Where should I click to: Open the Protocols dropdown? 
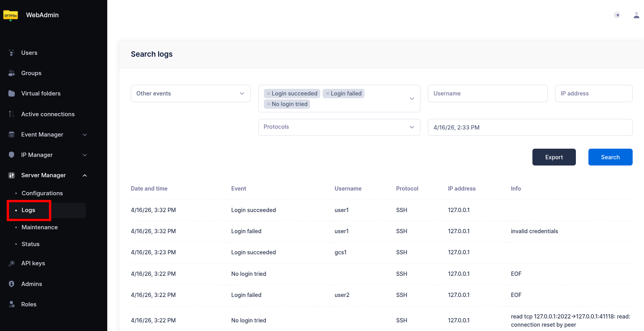(x=339, y=127)
